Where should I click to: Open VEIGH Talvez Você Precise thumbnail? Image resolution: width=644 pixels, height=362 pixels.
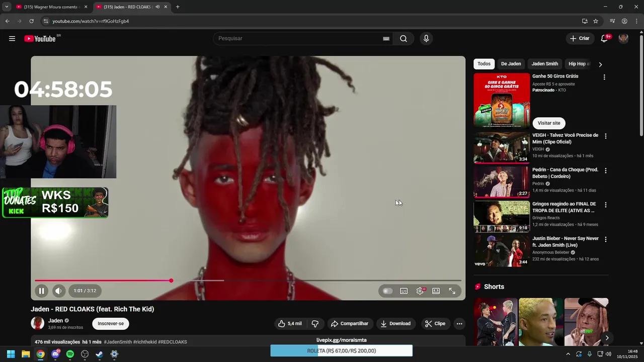[502, 148]
